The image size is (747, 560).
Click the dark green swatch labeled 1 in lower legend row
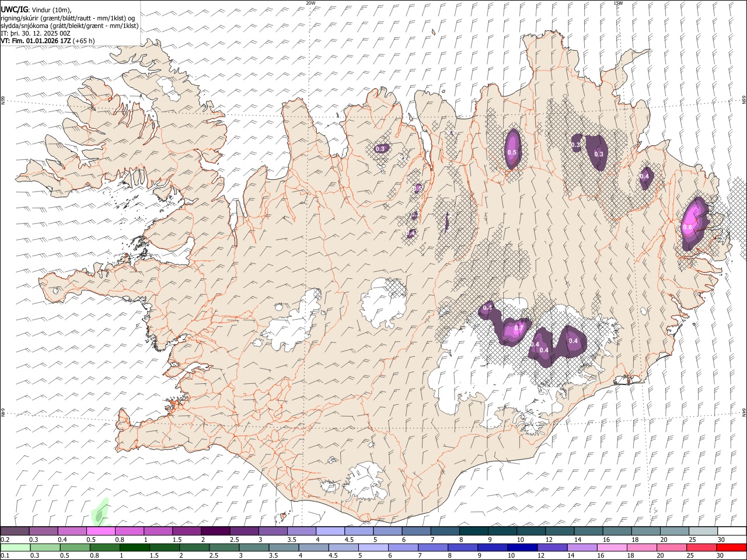[x=135, y=547]
